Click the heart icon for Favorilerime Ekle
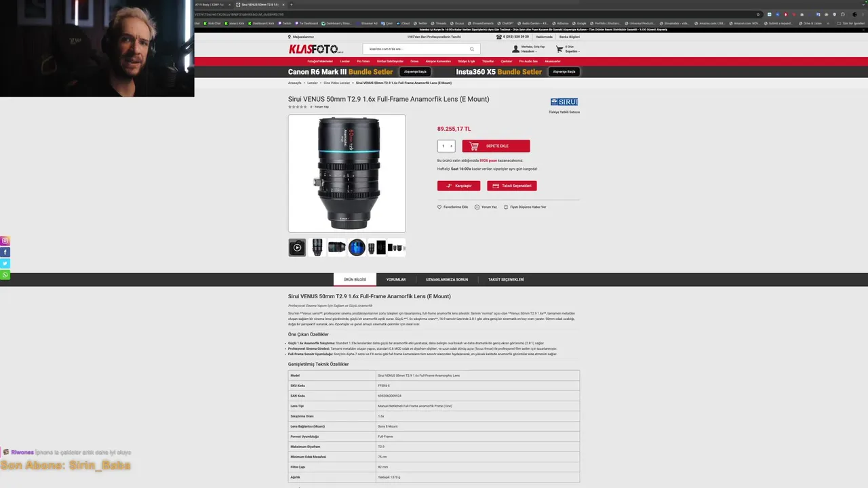 click(x=439, y=207)
